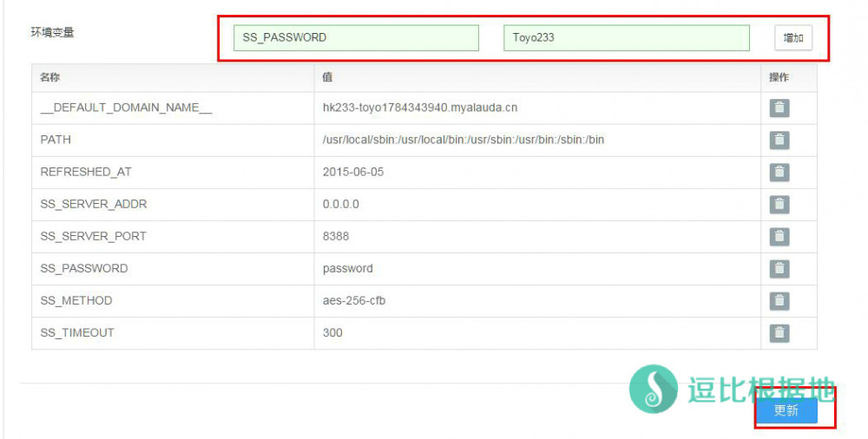868x439 pixels.
Task: Click the 8388 port value cell
Action: (x=336, y=237)
